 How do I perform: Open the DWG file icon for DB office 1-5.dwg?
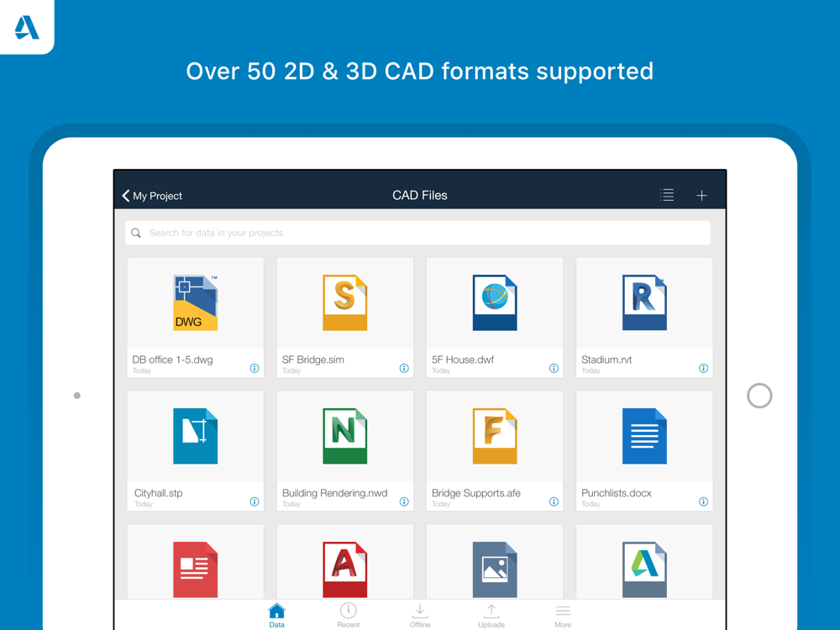[196, 302]
